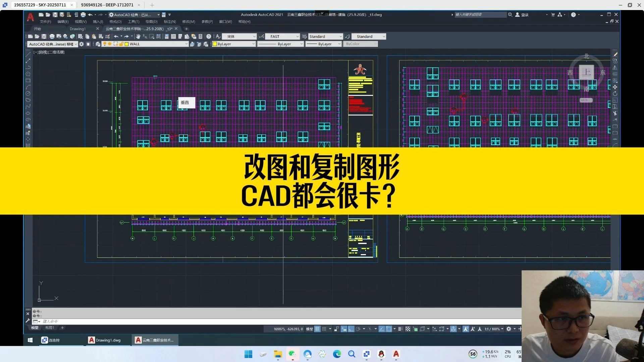
Task: Switch to the Drawing1 drawing tab
Action: pyautogui.click(x=78, y=29)
